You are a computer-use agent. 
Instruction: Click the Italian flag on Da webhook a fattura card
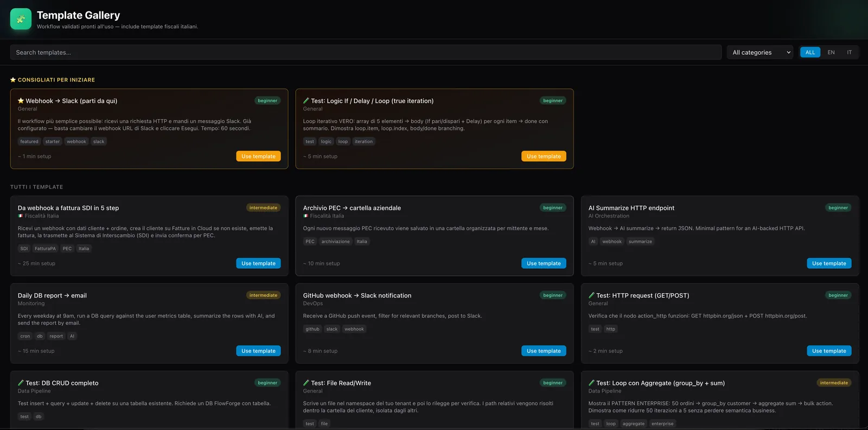20,216
